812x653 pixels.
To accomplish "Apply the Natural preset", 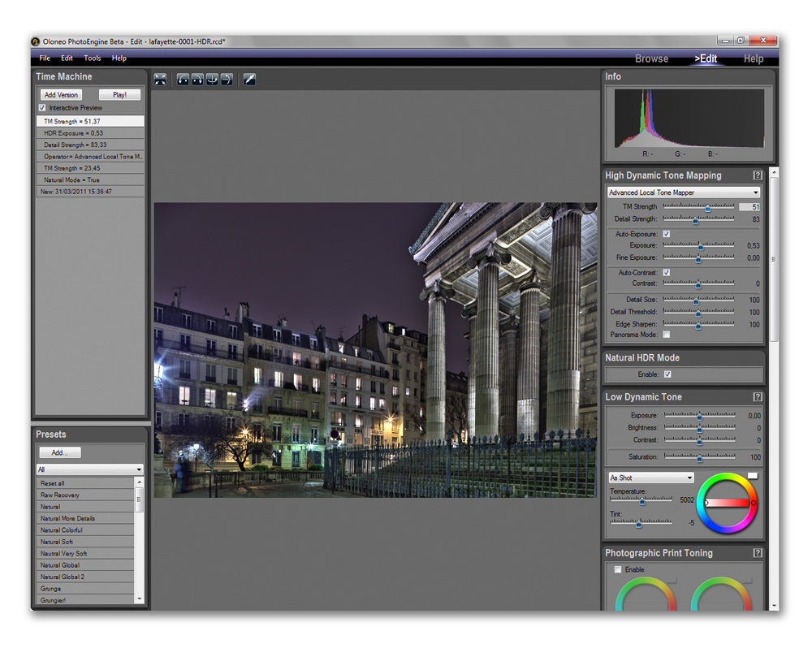I will tap(85, 507).
